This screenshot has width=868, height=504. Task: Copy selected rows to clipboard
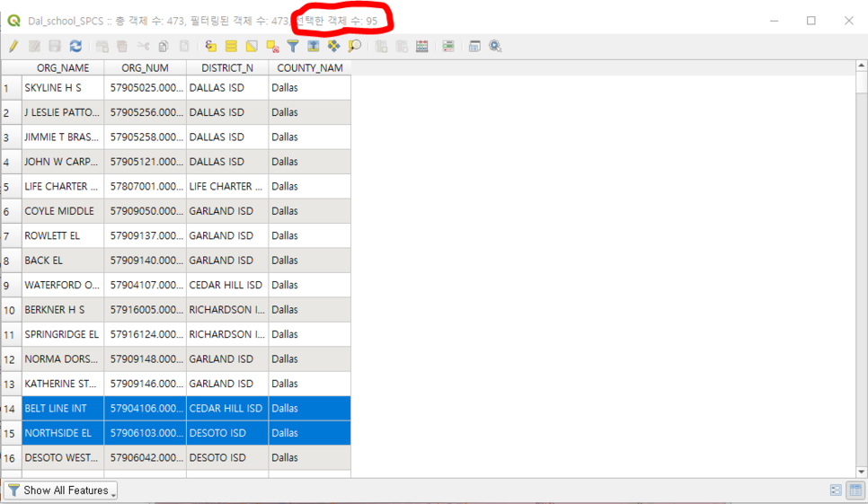click(x=164, y=47)
